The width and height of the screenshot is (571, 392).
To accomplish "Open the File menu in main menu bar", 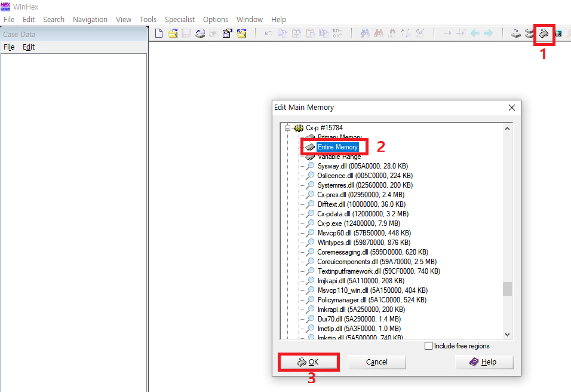I will click(x=9, y=19).
